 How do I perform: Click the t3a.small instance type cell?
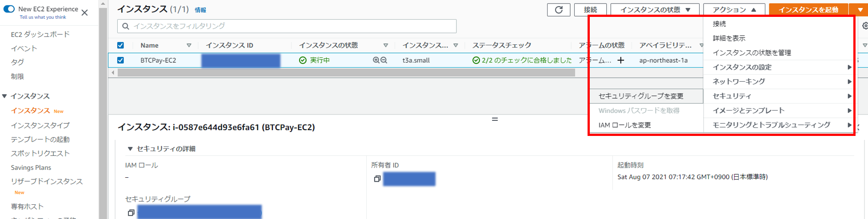[416, 60]
